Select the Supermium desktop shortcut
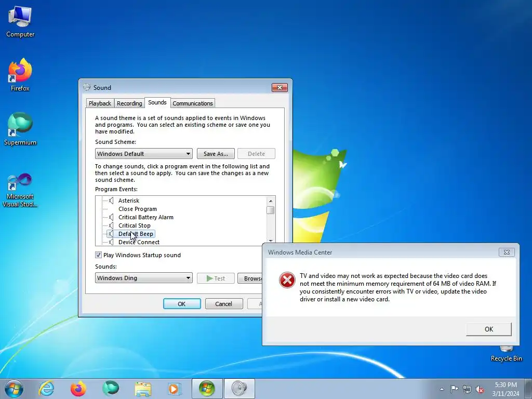 (x=20, y=129)
